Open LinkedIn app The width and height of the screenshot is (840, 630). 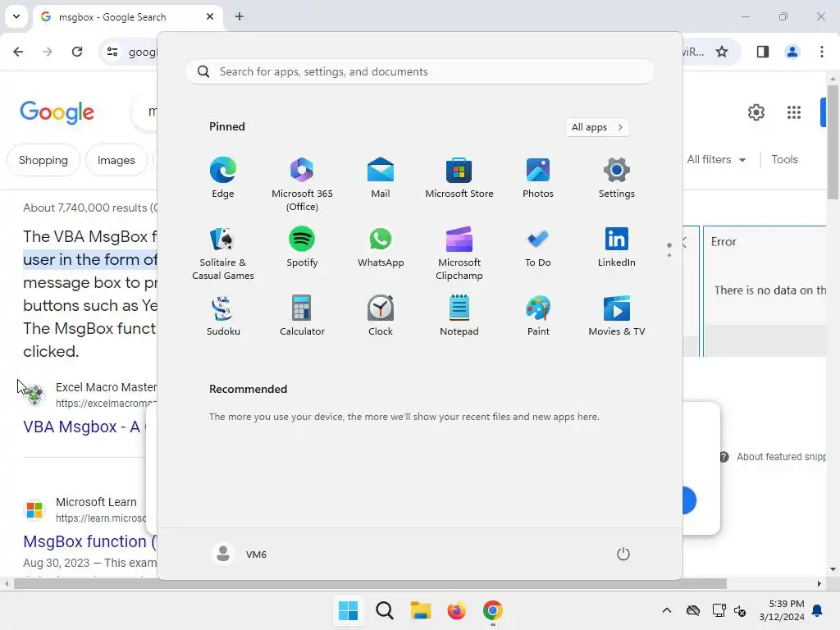point(617,247)
